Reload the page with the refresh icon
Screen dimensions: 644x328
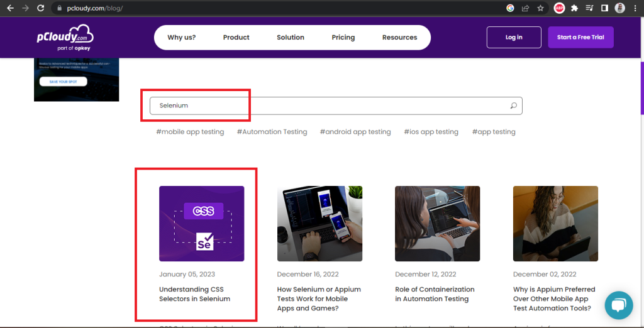(x=40, y=8)
